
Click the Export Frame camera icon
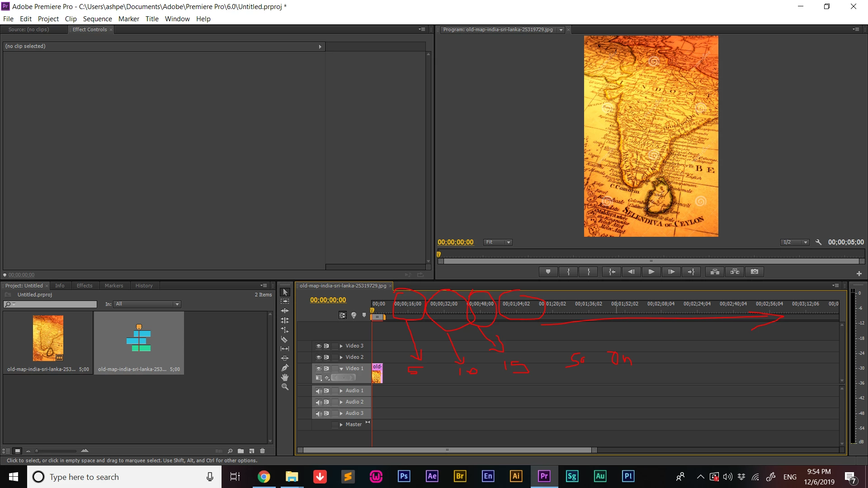click(755, 272)
